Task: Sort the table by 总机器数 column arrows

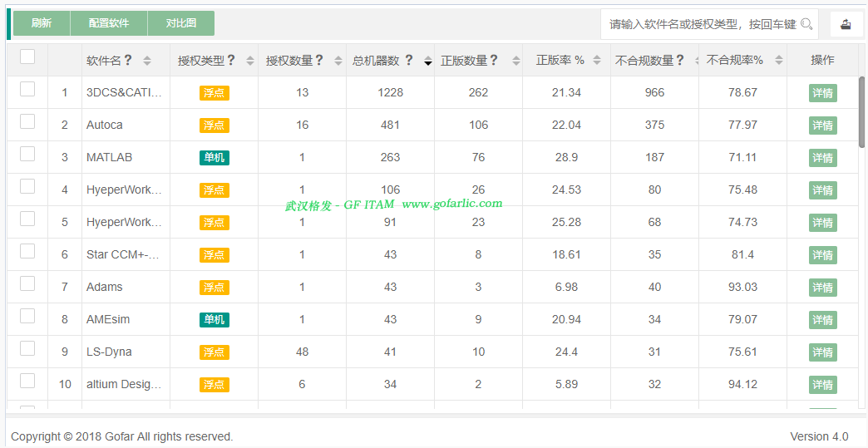Action: pos(427,61)
